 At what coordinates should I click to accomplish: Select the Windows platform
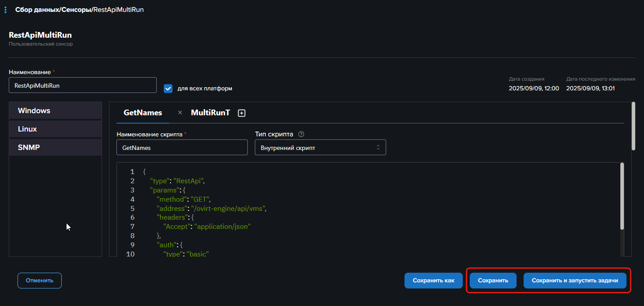point(55,111)
